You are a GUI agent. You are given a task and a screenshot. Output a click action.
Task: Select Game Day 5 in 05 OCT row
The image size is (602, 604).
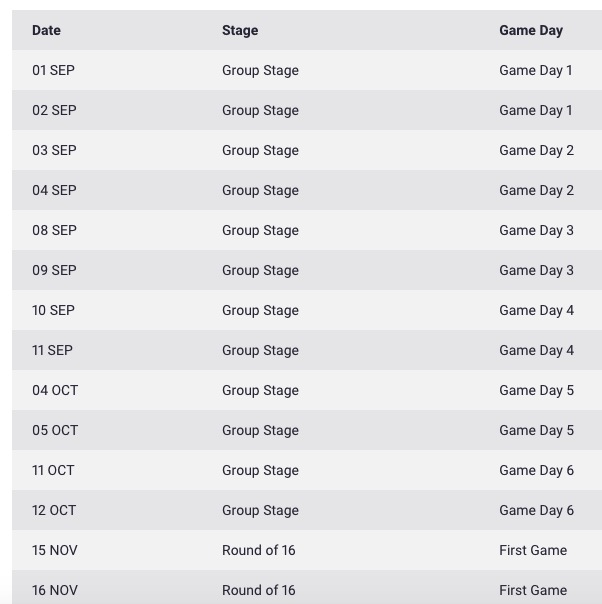click(x=536, y=430)
